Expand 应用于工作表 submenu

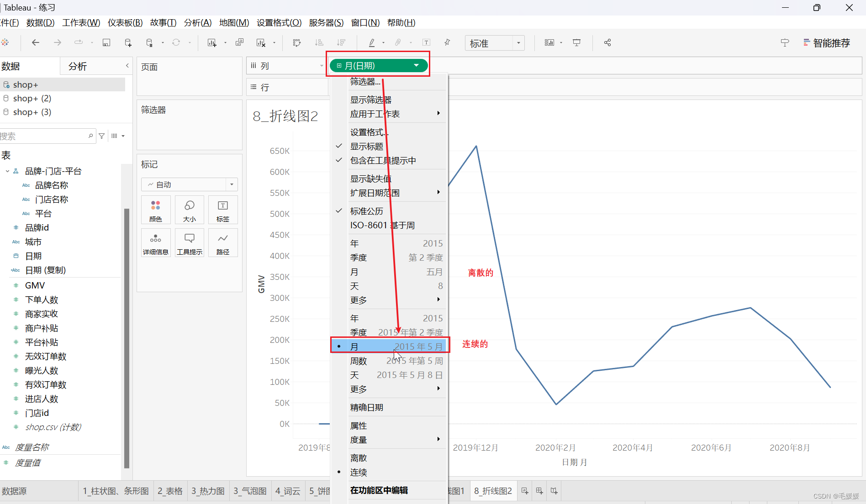[389, 114]
